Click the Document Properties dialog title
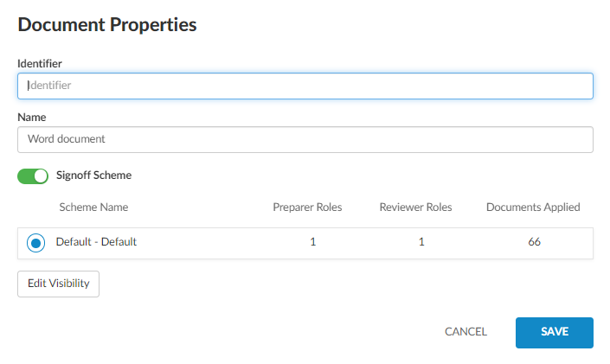Screen dimensions: 610x364 [107, 25]
